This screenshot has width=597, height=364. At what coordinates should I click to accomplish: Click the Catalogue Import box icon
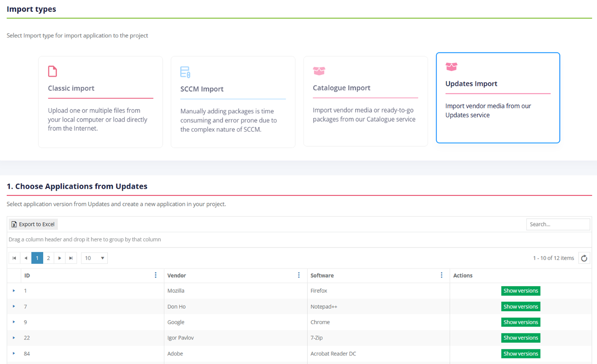(319, 70)
